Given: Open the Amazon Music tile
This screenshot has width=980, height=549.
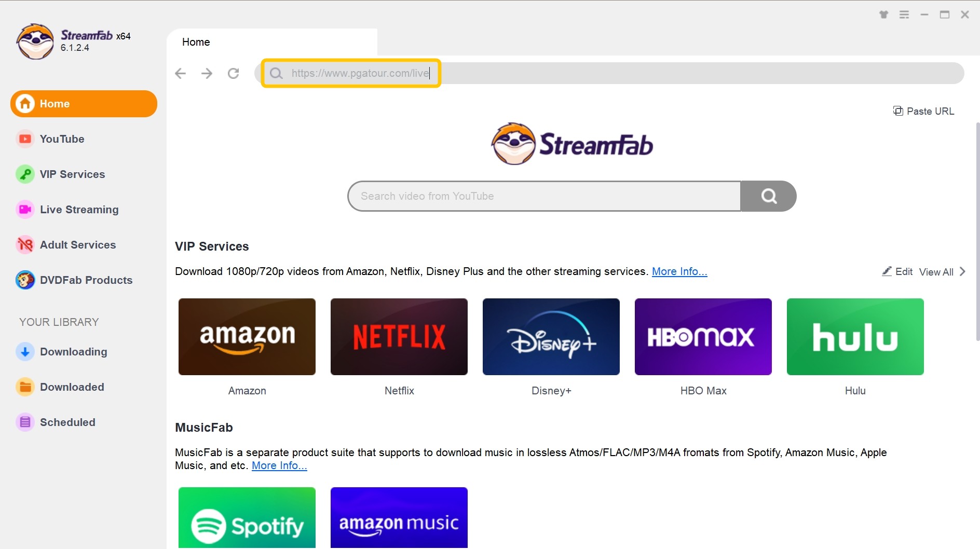Looking at the screenshot, I should click(399, 517).
